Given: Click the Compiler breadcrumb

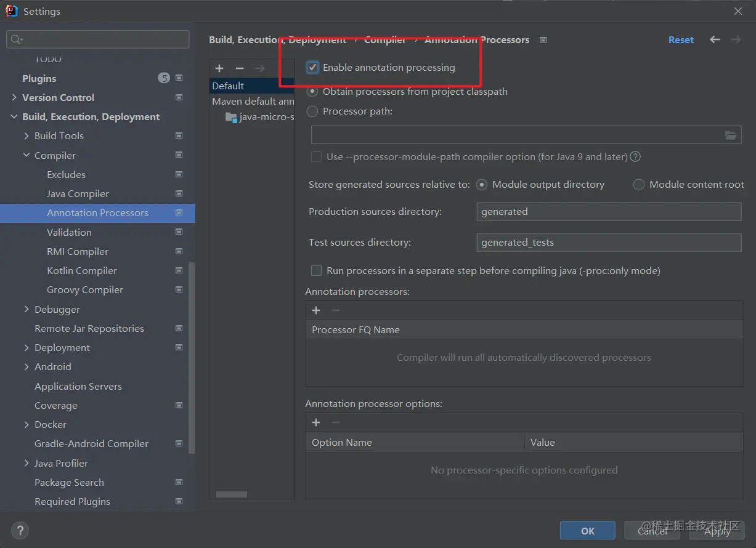Looking at the screenshot, I should pyautogui.click(x=385, y=39).
